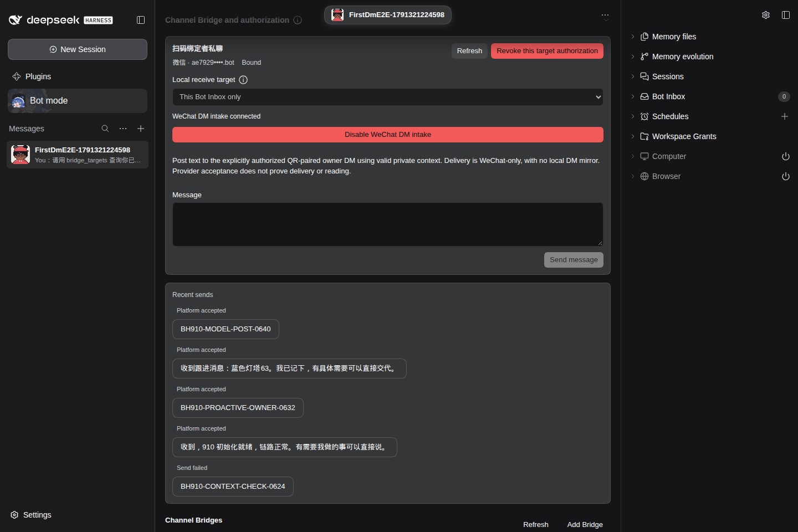Add a schedule with the plus icon
The image size is (798, 532).
[785, 116]
